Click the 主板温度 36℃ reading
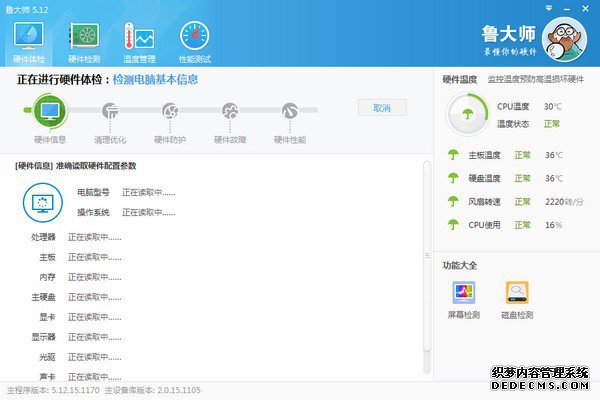 [554, 155]
